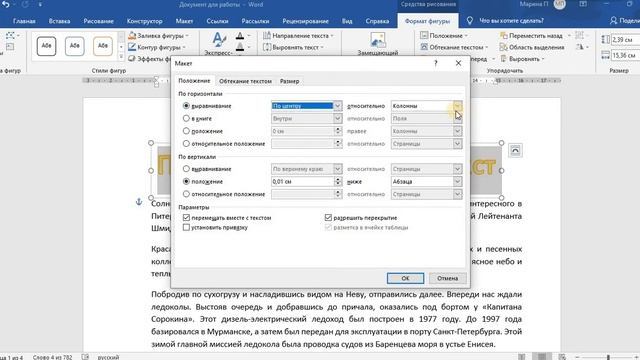Image resolution: width=640 pixels, height=360 pixels.
Task: Confirm dialog with OK button
Action: click(x=405, y=278)
